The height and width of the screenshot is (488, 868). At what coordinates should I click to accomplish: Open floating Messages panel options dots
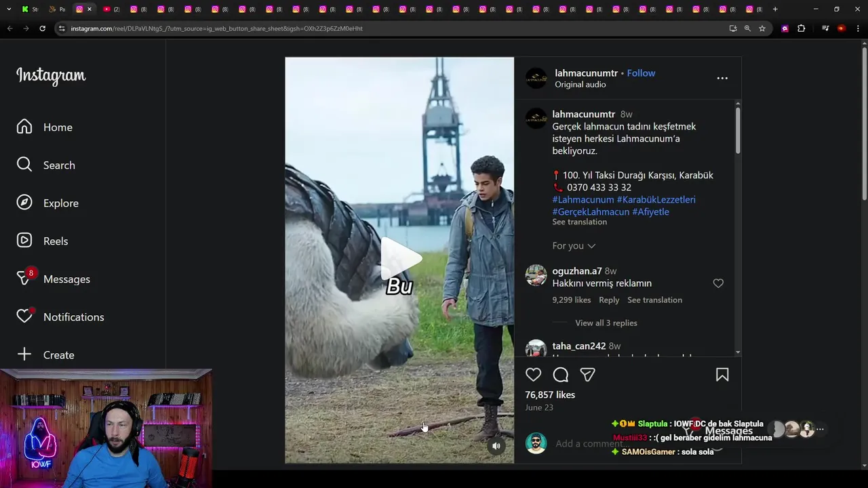820,429
